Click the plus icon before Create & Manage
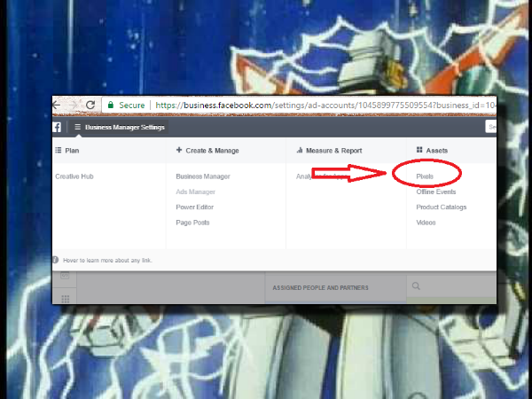Viewport: 532px width, 399px height. coord(179,150)
